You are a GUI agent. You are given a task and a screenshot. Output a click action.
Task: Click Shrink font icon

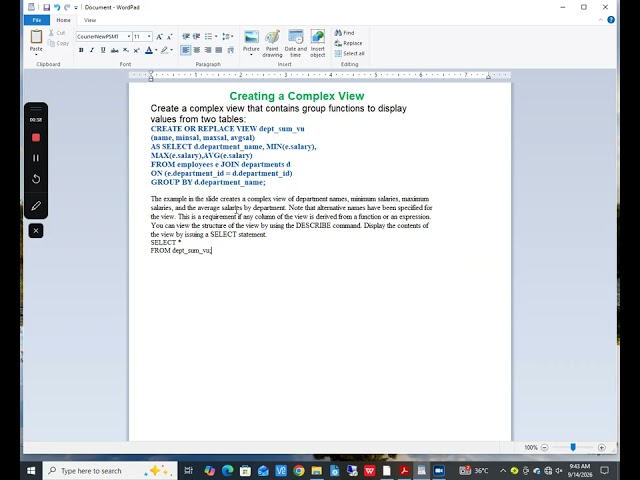pos(170,37)
